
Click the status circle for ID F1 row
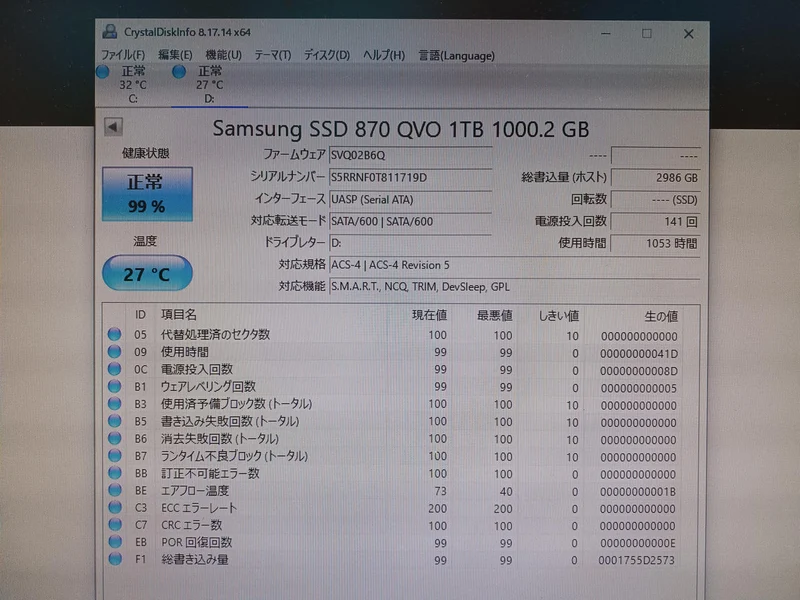tap(115, 559)
